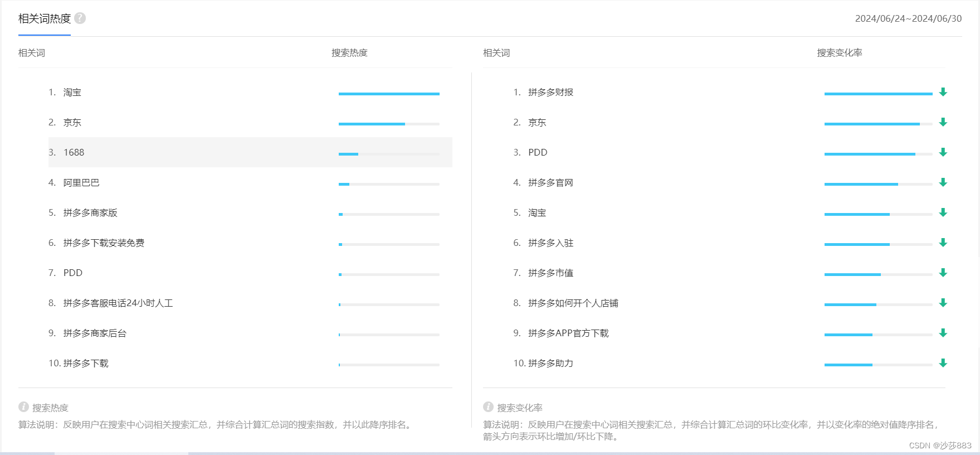Screen dimensions: 980x455
Task: Open 拼多多客服电话24小时人工 keyword
Action: tap(118, 303)
